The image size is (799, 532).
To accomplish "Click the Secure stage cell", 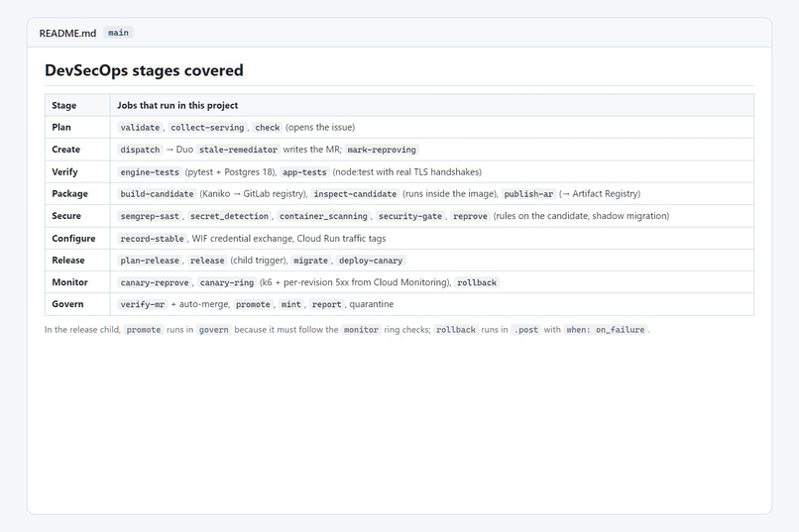I will coord(77,215).
